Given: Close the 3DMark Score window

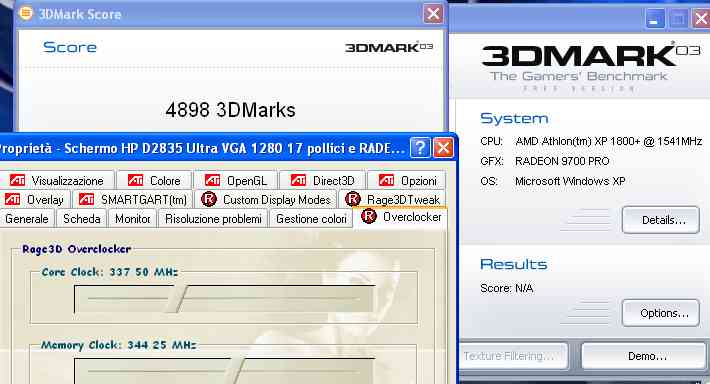Looking at the screenshot, I should pyautogui.click(x=433, y=14).
